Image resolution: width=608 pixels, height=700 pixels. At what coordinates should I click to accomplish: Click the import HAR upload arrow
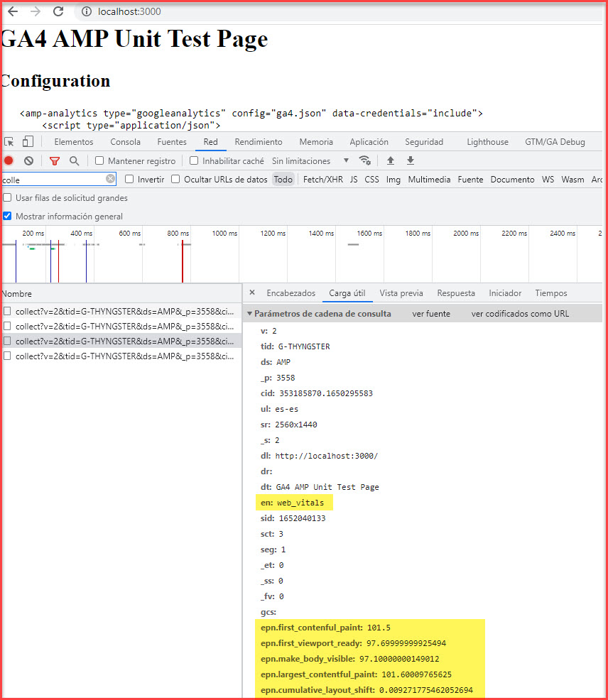click(x=391, y=161)
